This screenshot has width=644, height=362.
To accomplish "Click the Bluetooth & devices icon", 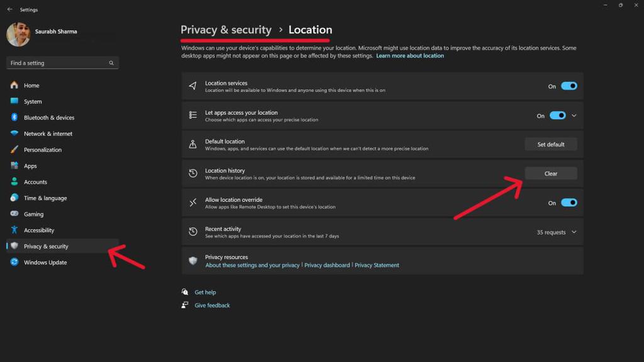I will pyautogui.click(x=14, y=118).
